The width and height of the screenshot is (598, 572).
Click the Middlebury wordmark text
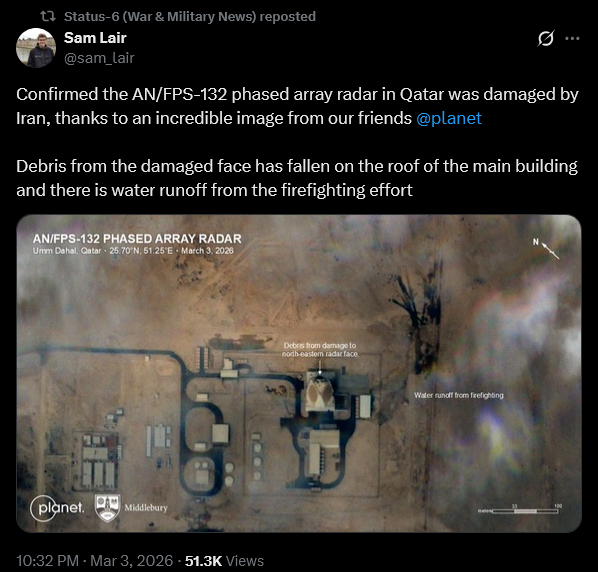click(146, 508)
